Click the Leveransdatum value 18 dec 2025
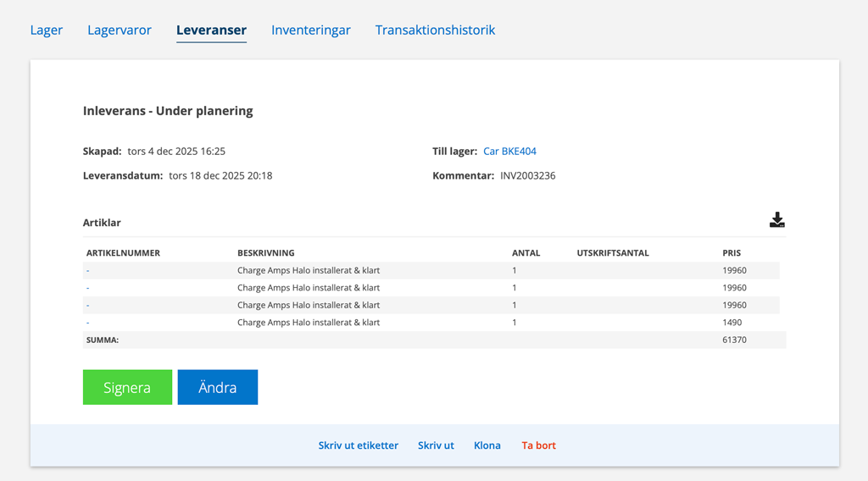 click(220, 176)
